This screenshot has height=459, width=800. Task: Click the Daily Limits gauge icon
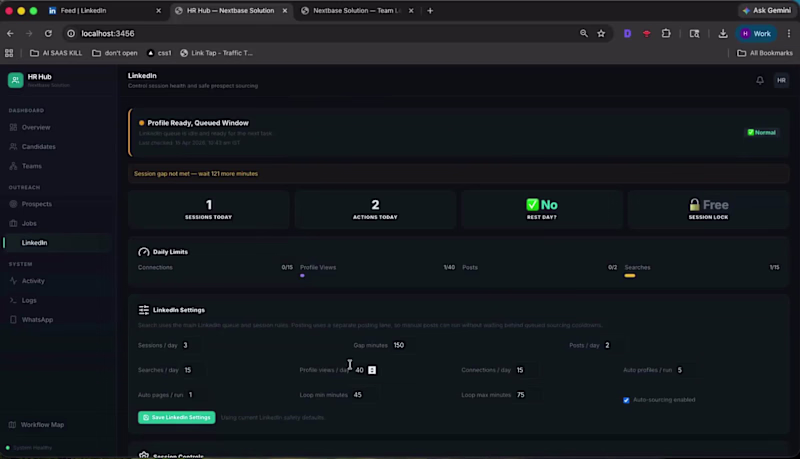click(x=143, y=252)
